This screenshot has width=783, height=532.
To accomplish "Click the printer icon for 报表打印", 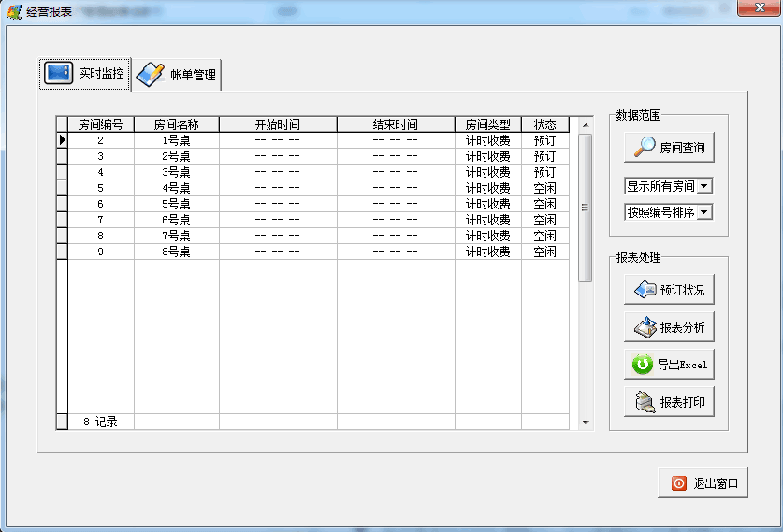I will [x=645, y=402].
